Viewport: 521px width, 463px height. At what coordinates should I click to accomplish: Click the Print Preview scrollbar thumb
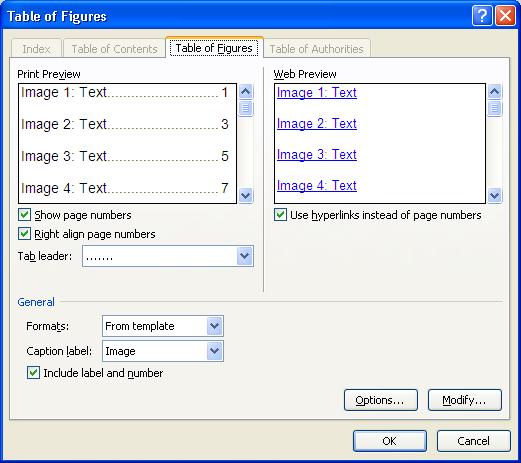(246, 108)
